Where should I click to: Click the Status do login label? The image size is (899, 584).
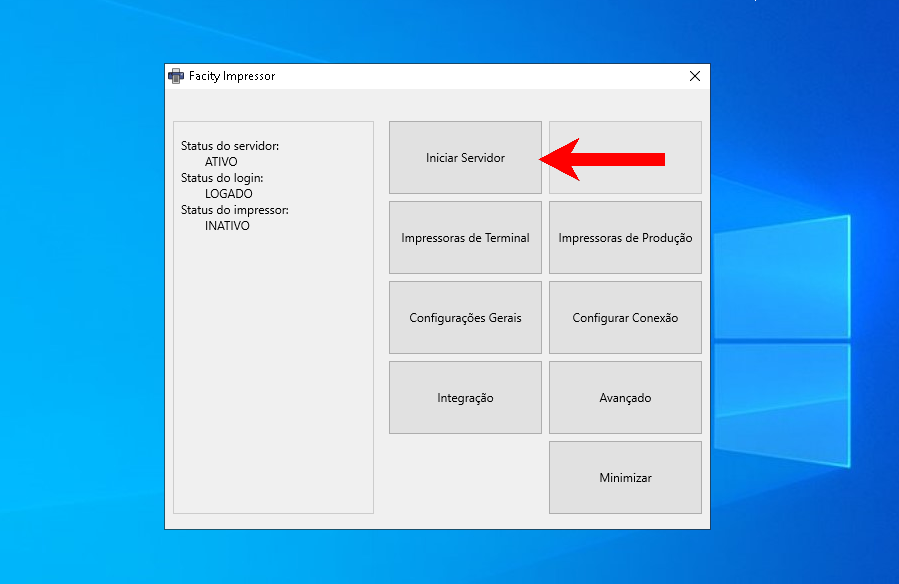tap(222, 178)
